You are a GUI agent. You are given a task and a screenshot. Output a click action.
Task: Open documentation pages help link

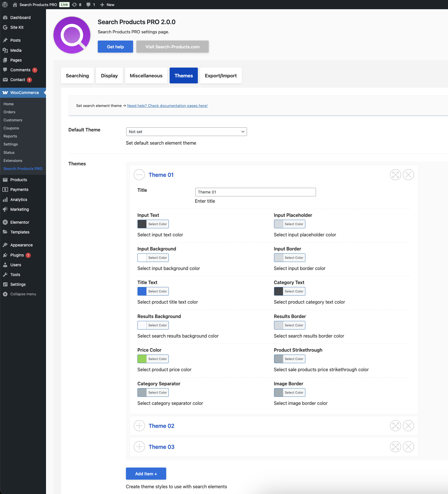[x=167, y=106]
